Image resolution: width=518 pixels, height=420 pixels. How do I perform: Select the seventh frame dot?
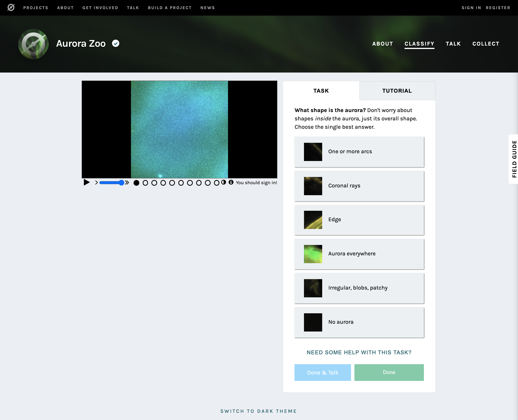(x=190, y=183)
